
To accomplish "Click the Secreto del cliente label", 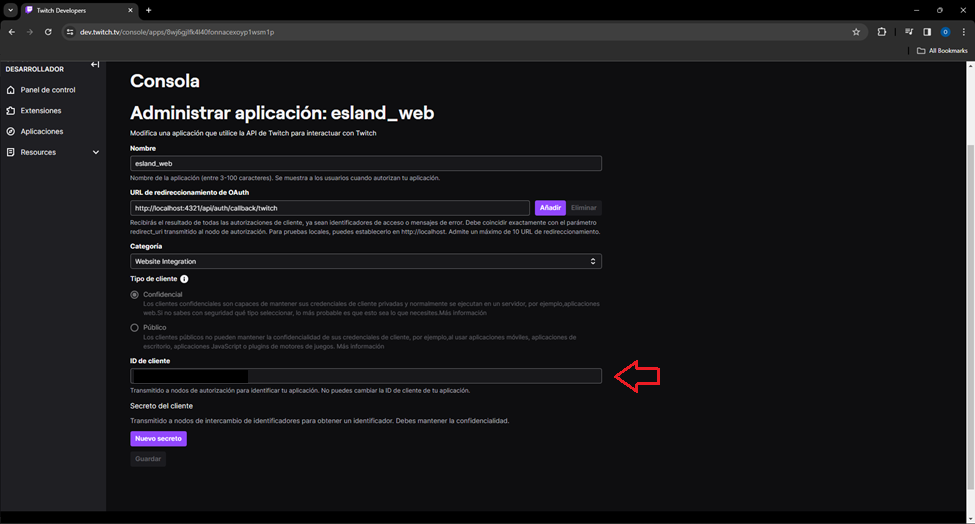I will tap(161, 406).
